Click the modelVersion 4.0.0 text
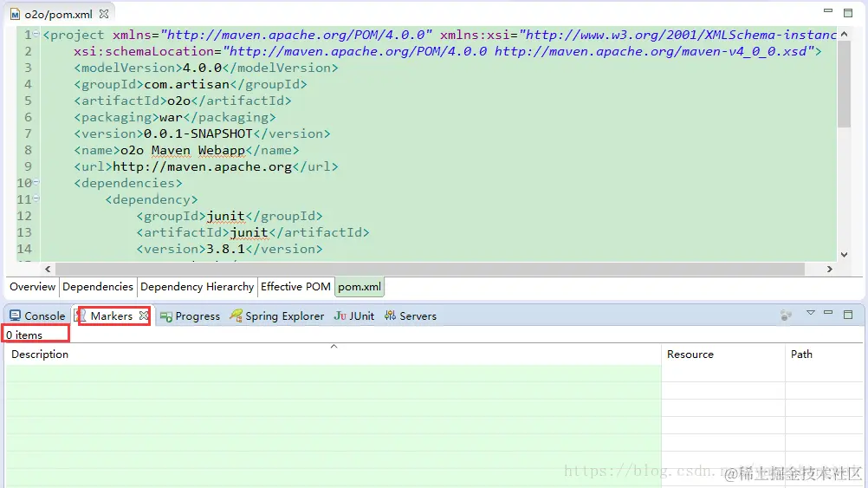 tap(202, 68)
